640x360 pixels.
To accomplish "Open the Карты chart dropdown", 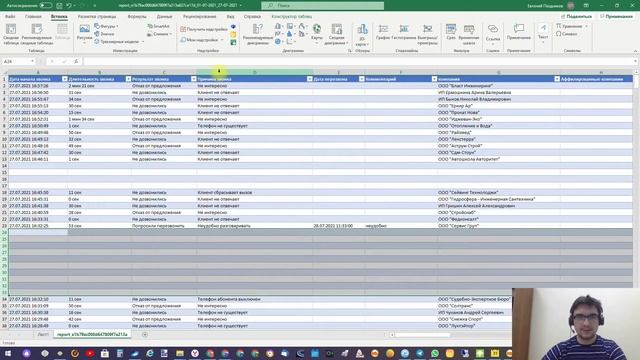I will click(x=317, y=33).
